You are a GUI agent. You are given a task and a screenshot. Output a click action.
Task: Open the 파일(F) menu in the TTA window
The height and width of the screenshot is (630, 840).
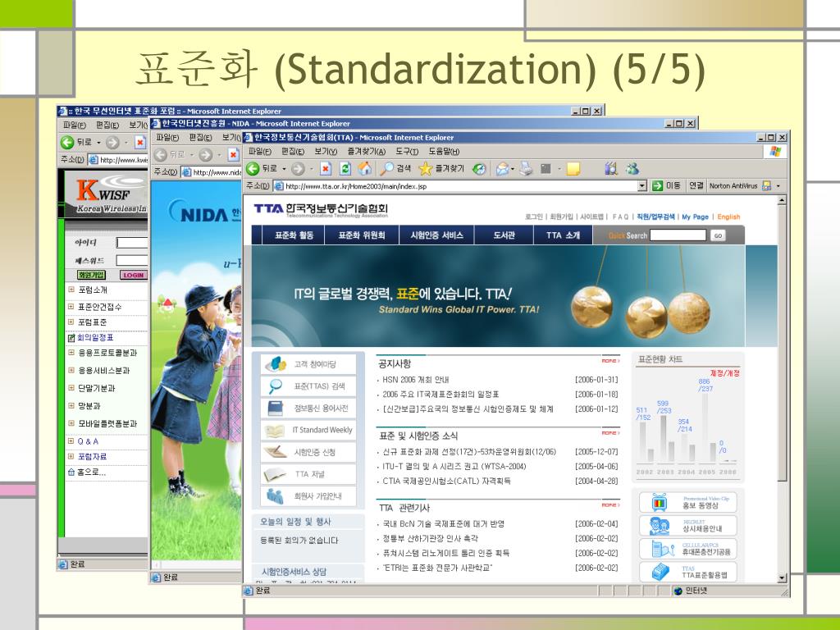click(x=260, y=152)
